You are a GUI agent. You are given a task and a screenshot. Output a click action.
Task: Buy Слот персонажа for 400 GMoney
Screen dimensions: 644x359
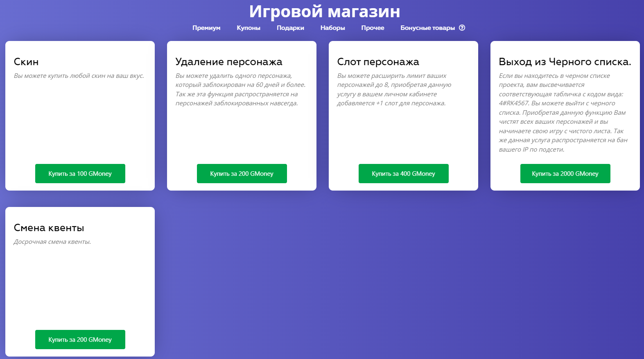click(403, 174)
